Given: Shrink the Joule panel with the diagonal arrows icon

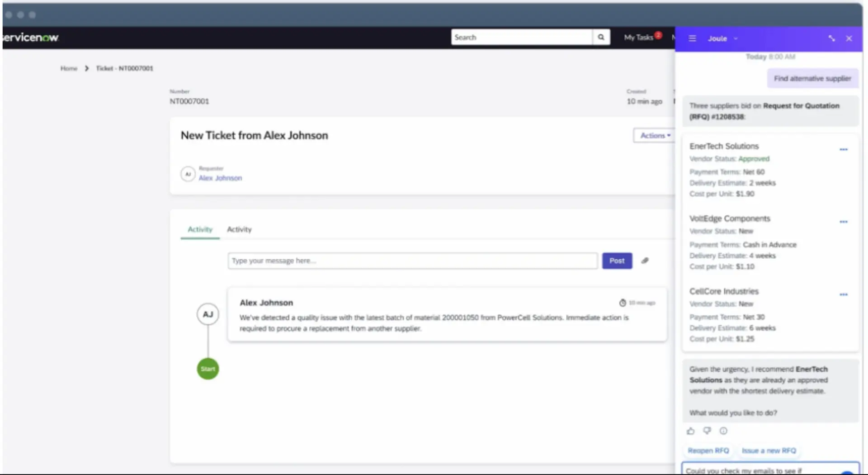Looking at the screenshot, I should click(x=831, y=38).
